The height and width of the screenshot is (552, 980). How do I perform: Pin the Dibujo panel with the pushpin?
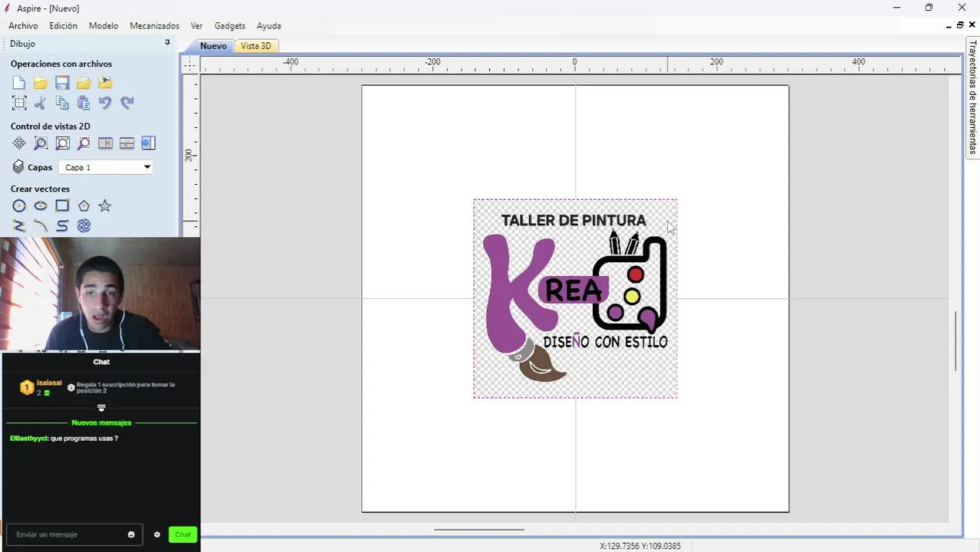click(167, 44)
